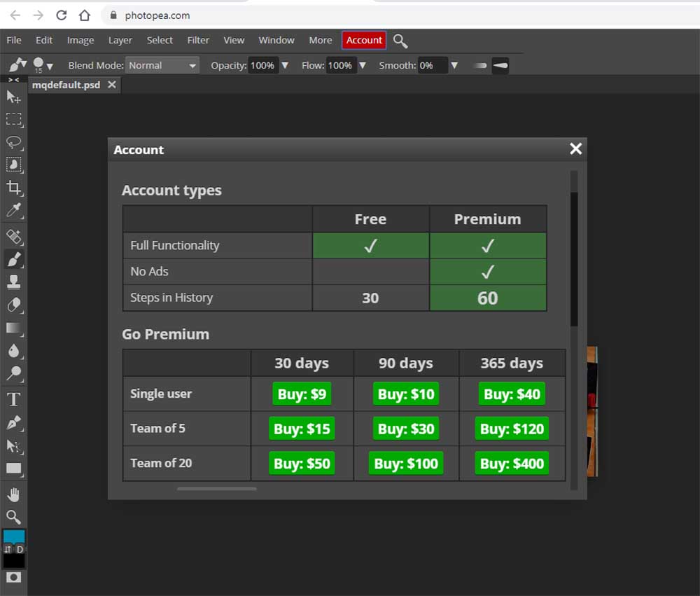This screenshot has height=596, width=700.
Task: Click the Smooth percentage input field
Action: (x=432, y=66)
